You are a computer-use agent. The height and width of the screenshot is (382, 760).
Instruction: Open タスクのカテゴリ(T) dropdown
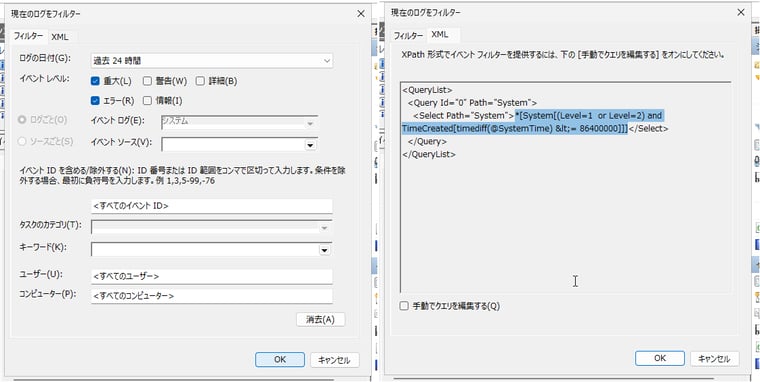coord(212,227)
